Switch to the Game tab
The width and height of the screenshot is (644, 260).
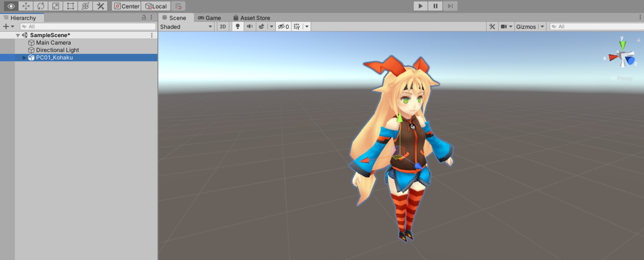coord(209,18)
